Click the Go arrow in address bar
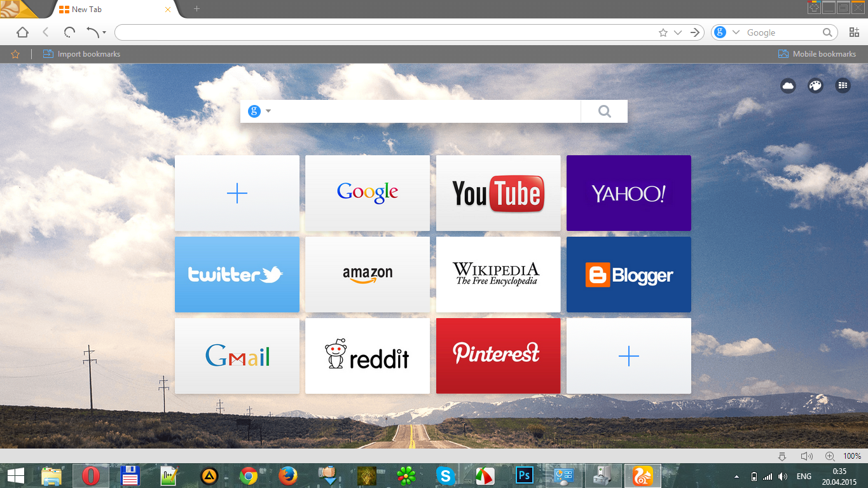Image resolution: width=868 pixels, height=488 pixels. [x=696, y=32]
